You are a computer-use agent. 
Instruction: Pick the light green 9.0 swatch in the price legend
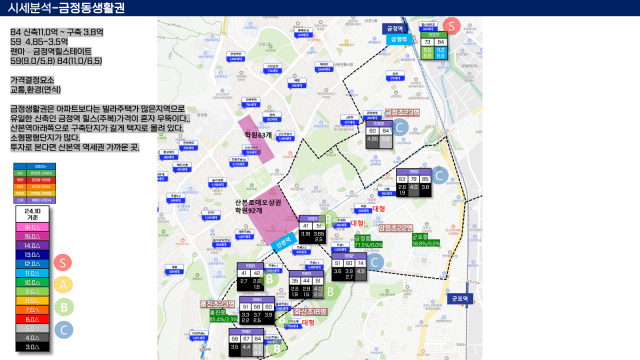point(32,292)
